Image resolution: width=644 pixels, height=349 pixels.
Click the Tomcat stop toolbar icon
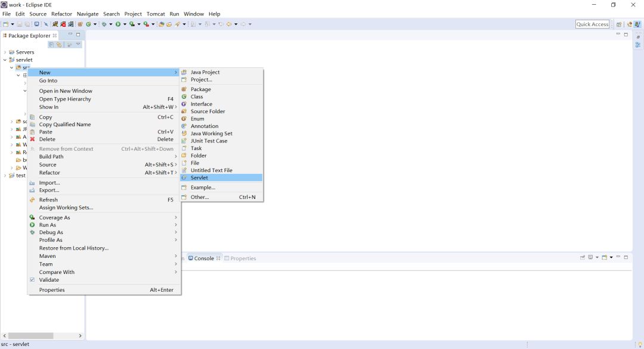63,24
